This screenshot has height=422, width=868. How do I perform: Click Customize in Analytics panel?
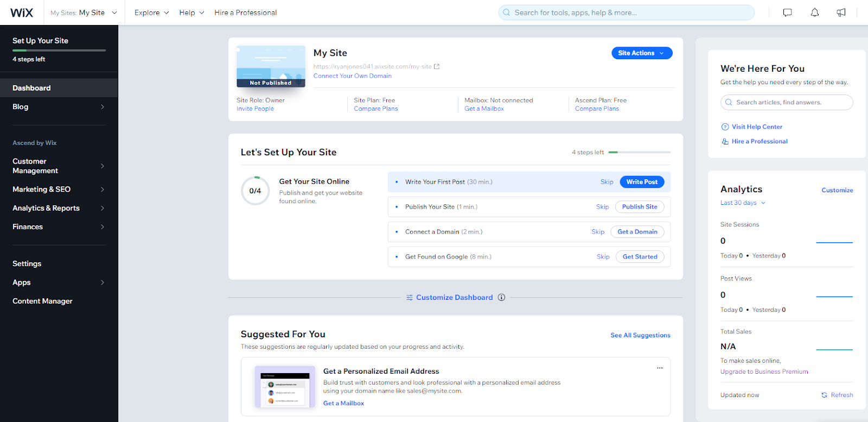click(x=837, y=190)
